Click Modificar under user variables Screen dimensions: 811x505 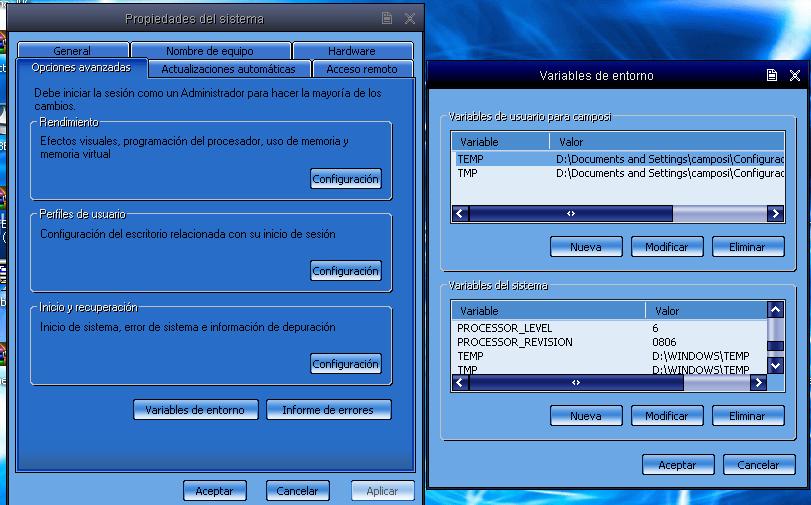(x=667, y=247)
